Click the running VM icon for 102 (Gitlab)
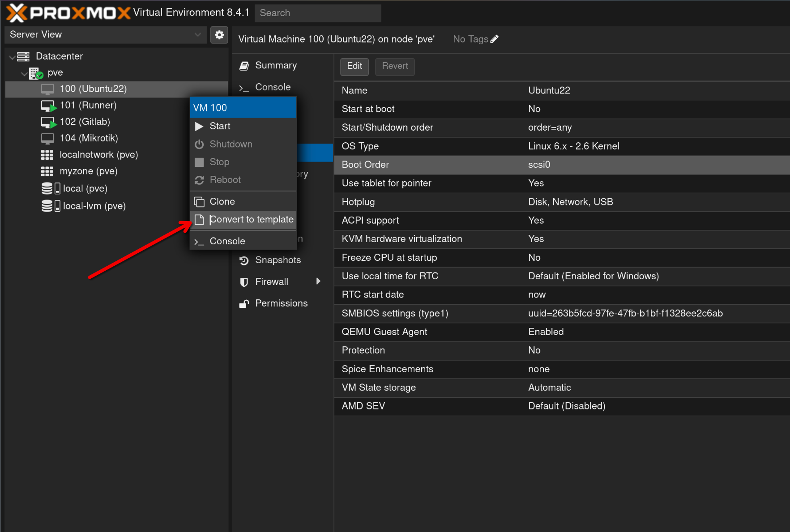 click(48, 122)
